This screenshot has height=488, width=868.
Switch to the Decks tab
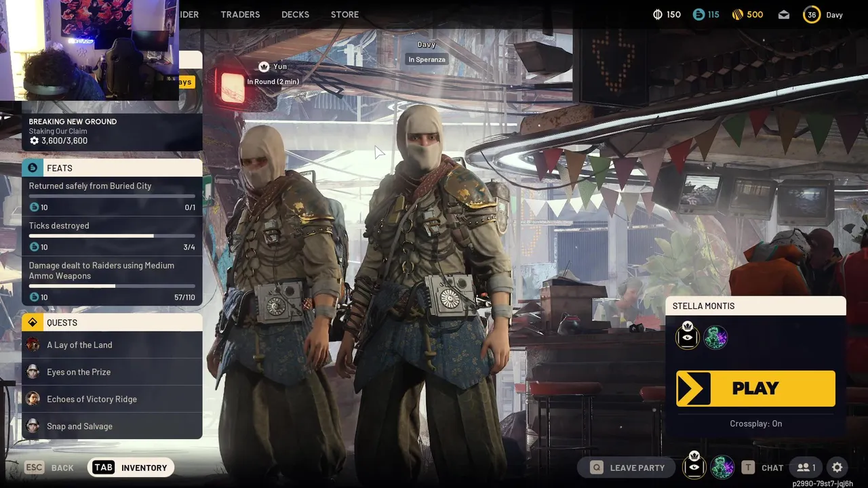[x=295, y=14]
